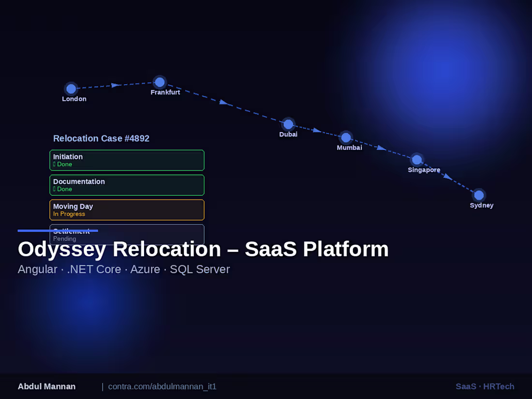Viewport: 532px width, 399px height.
Task: Click the Done status under Initiation
Action: (62, 164)
